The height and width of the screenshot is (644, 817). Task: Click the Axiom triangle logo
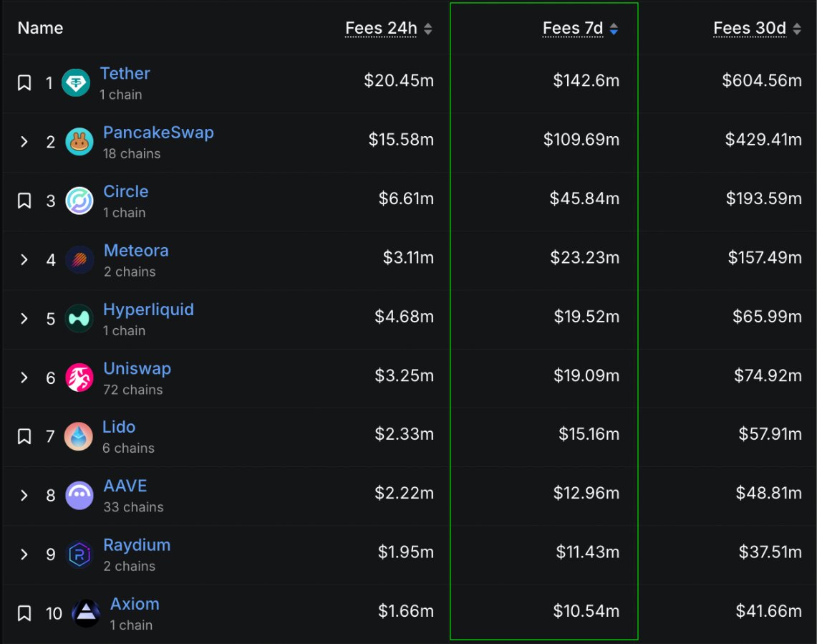(86, 612)
